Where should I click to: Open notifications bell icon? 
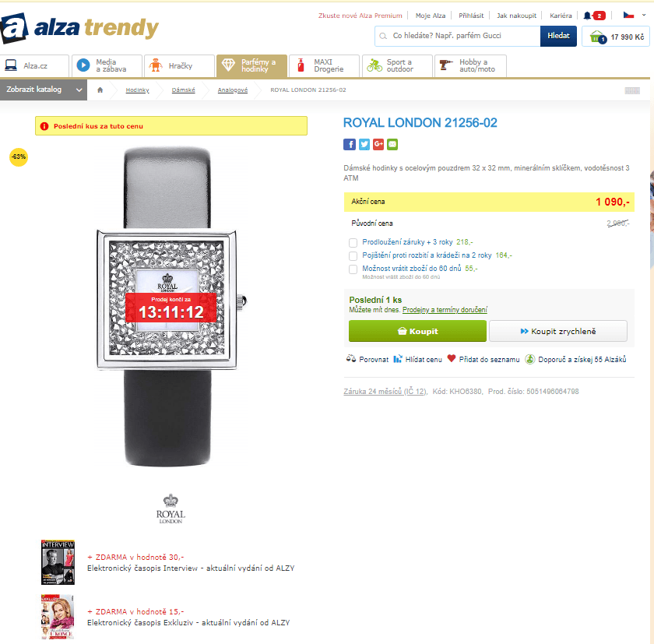point(587,16)
